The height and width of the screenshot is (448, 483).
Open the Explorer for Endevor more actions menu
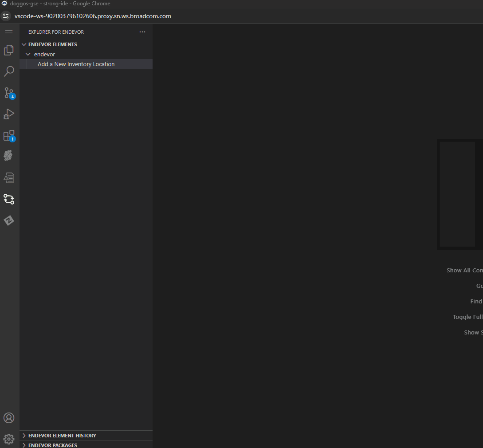(x=142, y=31)
